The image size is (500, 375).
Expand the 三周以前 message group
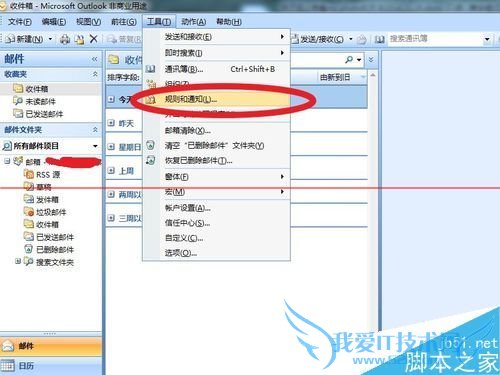tap(111, 218)
